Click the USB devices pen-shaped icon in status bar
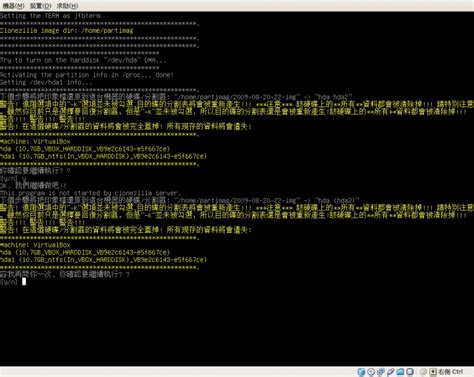 390,372
